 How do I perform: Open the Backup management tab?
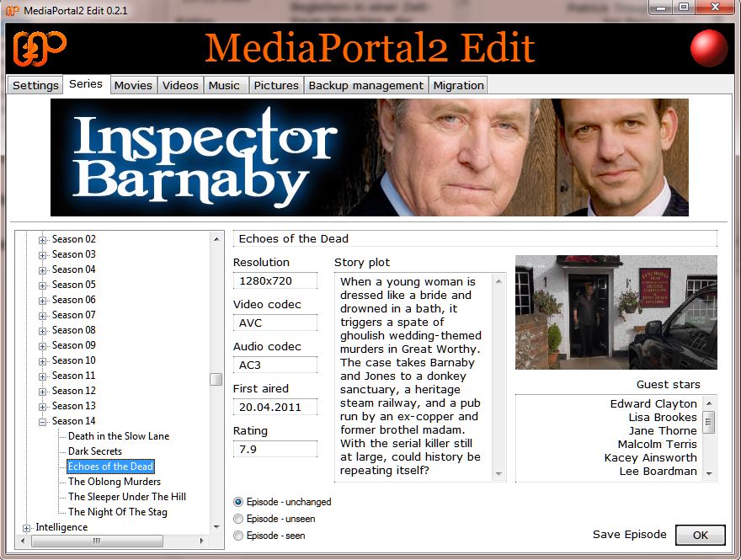(366, 85)
